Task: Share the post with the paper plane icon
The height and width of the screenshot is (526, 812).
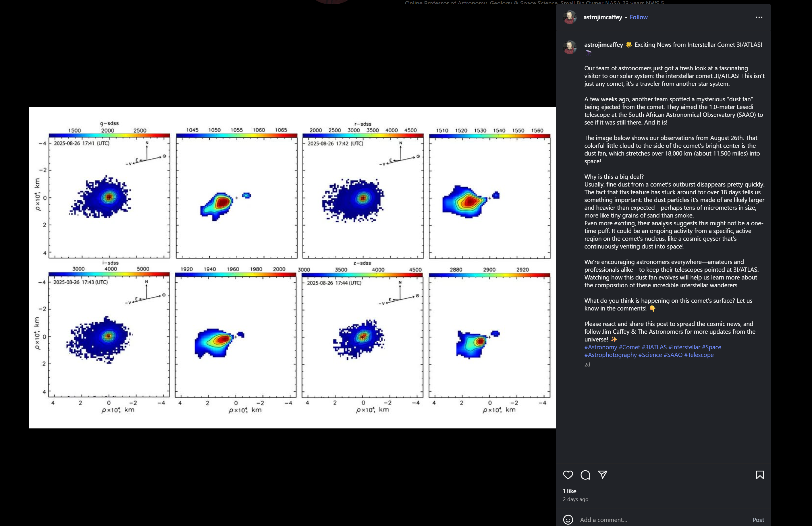Action: pyautogui.click(x=603, y=475)
